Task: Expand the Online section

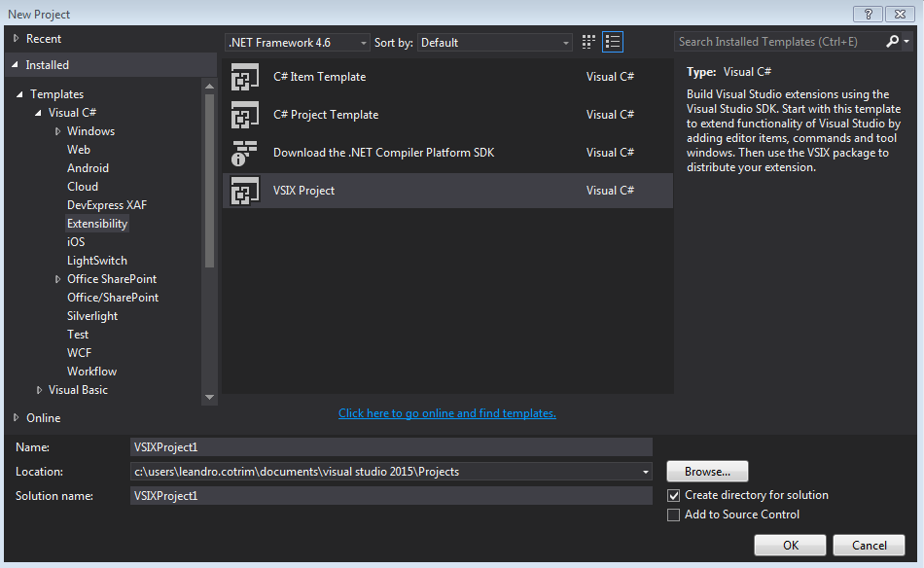Action: pyautogui.click(x=16, y=417)
